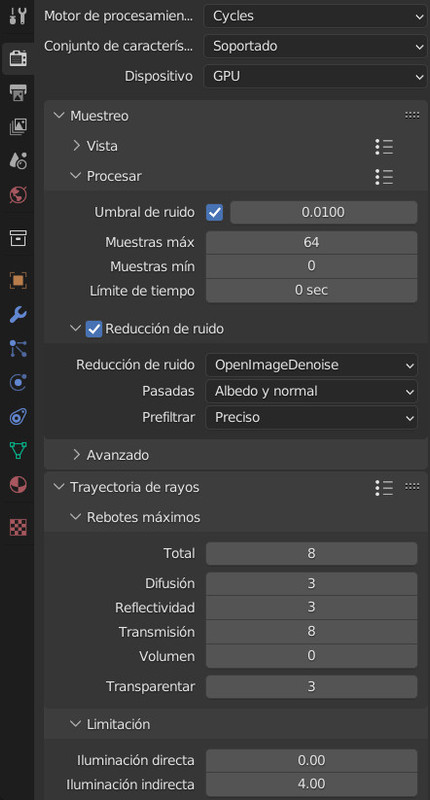The width and height of the screenshot is (430, 800).
Task: Open the Object Constraints properties tab
Action: [18, 416]
